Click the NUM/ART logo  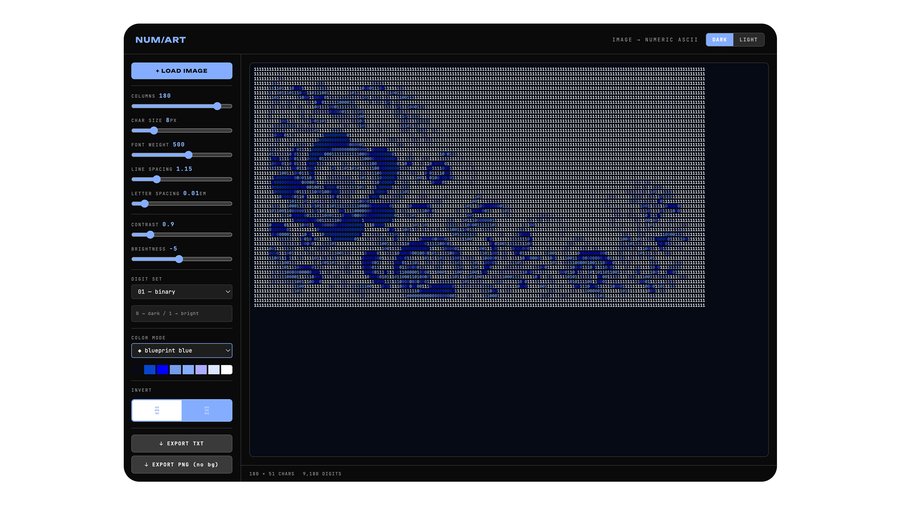pos(161,40)
